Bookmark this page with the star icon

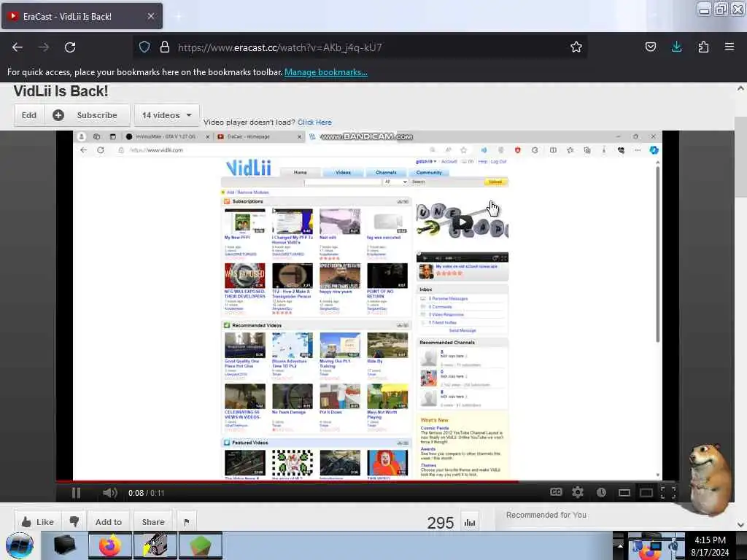(x=576, y=47)
